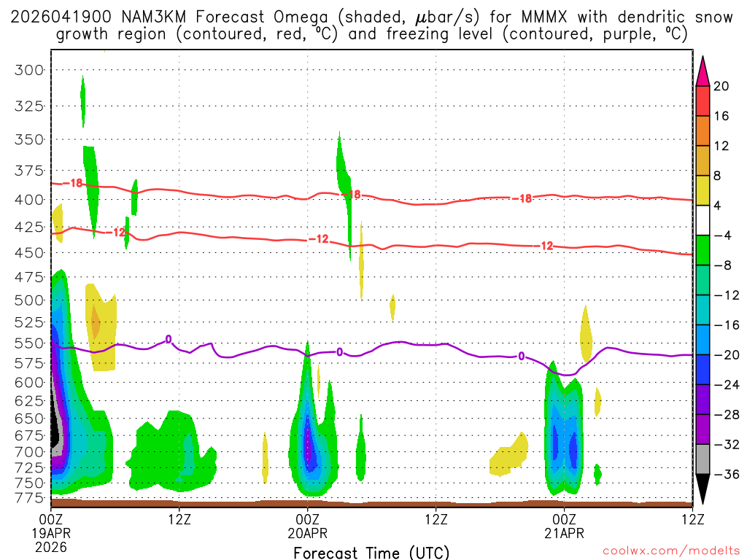747x560 pixels.
Task: Click the colorbar value '16'
Action: [721, 116]
